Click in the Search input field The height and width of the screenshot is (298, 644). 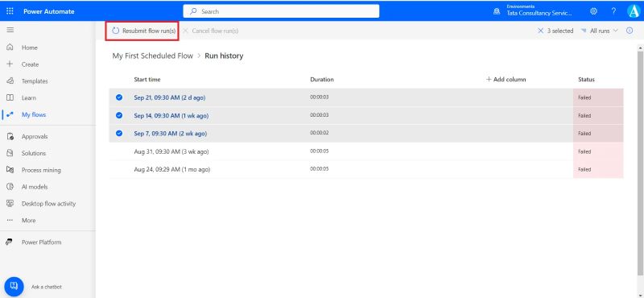point(281,11)
